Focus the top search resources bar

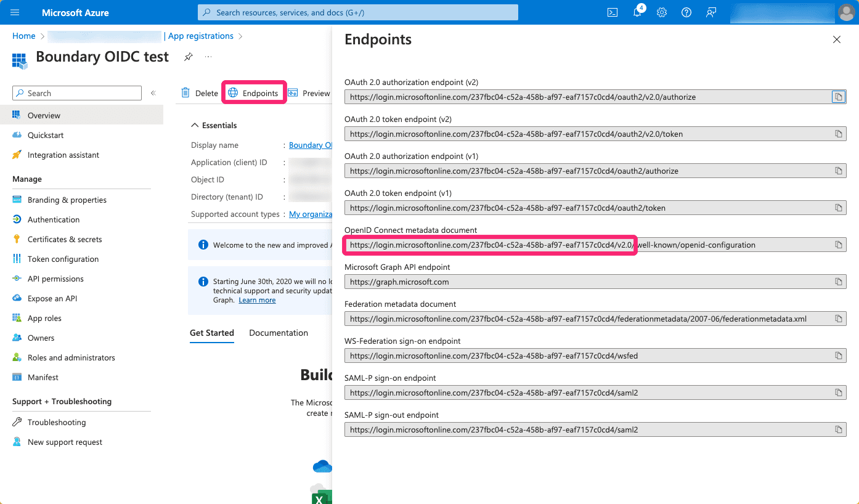tap(358, 12)
